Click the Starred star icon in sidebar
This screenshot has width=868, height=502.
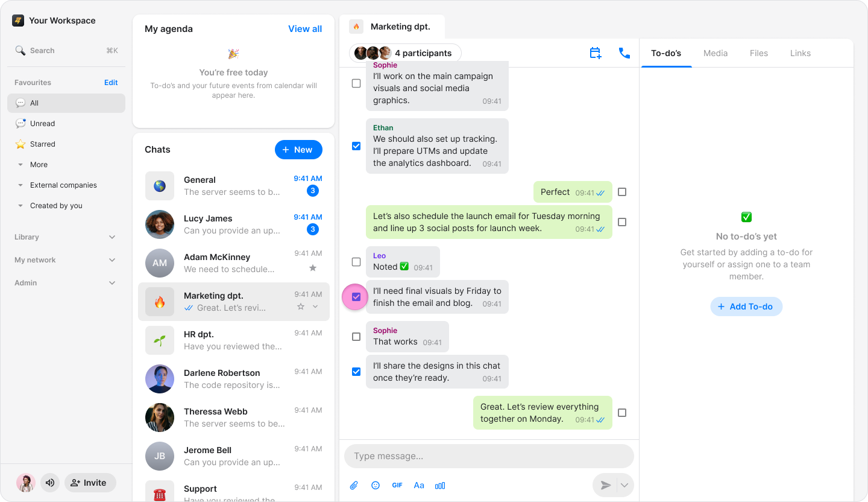pyautogui.click(x=20, y=144)
